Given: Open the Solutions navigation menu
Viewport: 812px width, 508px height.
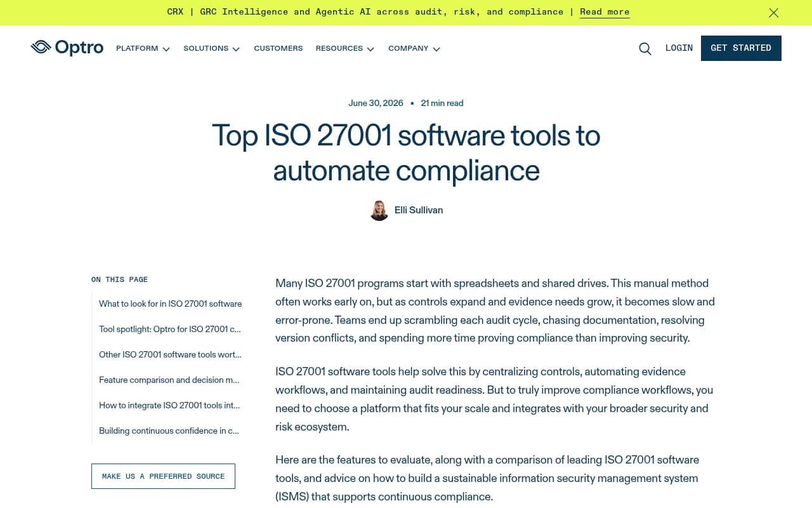Looking at the screenshot, I should pos(206,48).
